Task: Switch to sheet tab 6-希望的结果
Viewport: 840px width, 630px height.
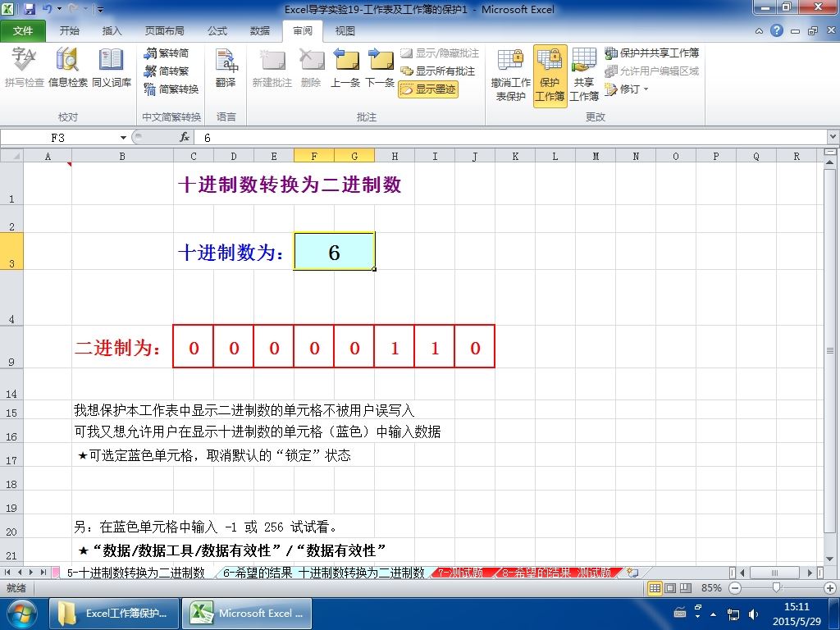Action: coord(323,573)
